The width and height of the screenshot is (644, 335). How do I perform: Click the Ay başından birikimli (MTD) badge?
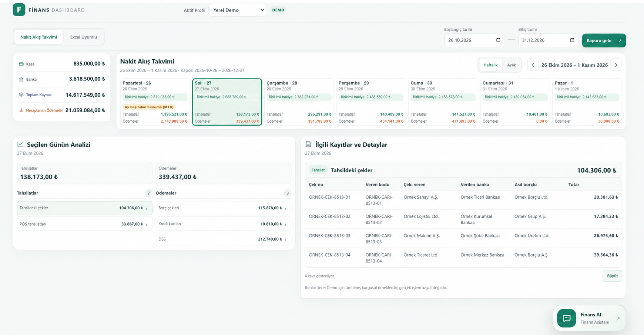click(x=149, y=107)
